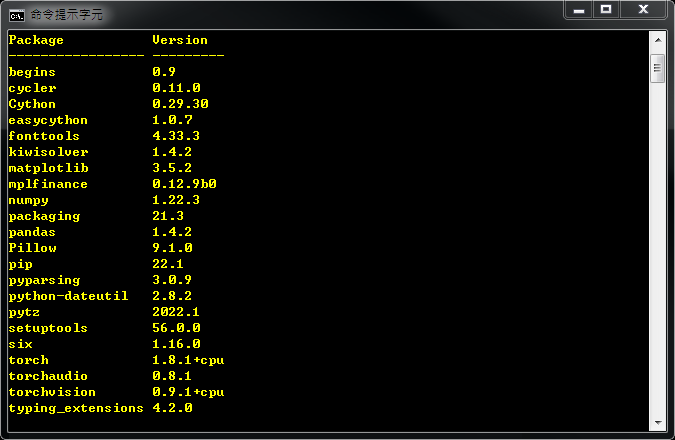The width and height of the screenshot is (675, 440).
Task: Click the torchvision package name
Action: click(x=52, y=392)
